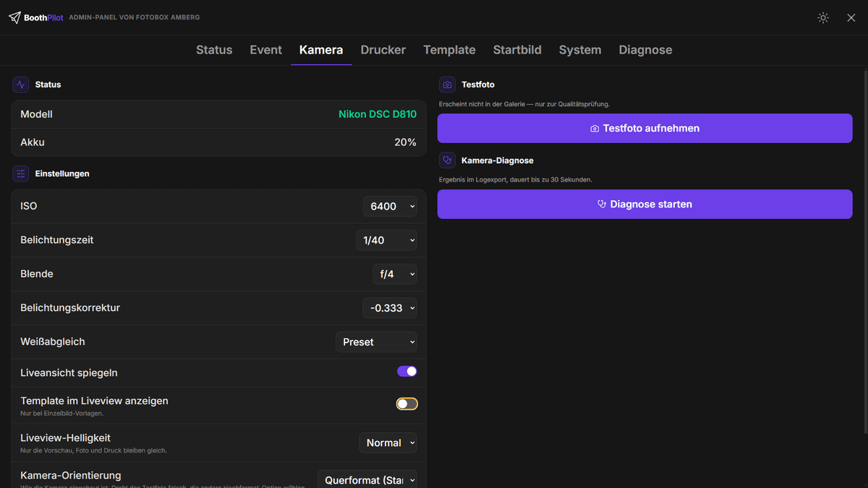Click the BoothPilot paper plane logo
This screenshot has height=488, width=868.
click(14, 17)
